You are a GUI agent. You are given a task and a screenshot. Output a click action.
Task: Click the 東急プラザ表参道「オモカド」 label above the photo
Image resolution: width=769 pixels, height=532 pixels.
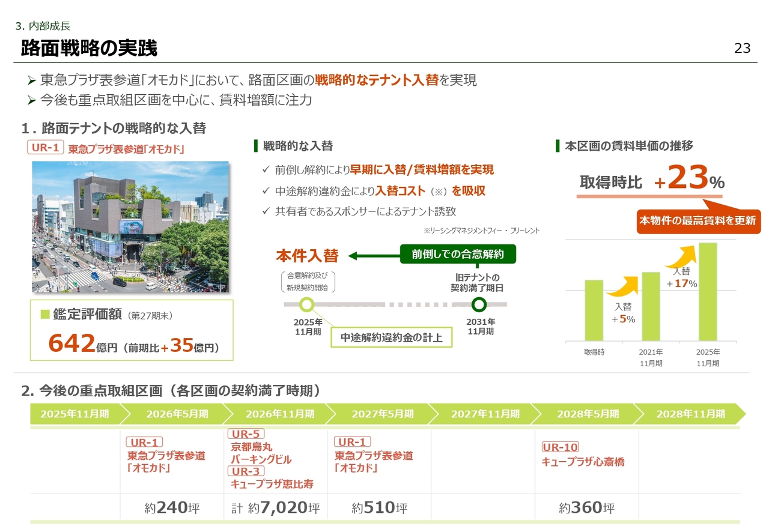[126, 149]
